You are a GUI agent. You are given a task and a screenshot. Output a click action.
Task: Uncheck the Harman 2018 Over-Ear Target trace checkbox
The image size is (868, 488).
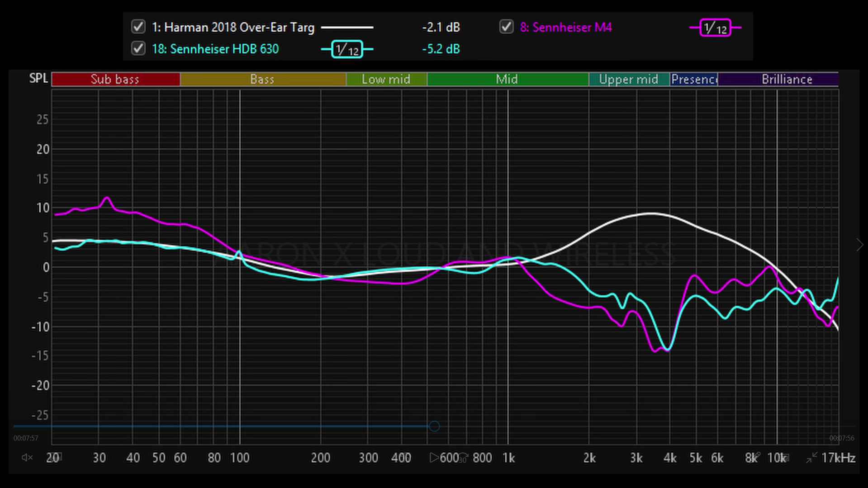138,27
